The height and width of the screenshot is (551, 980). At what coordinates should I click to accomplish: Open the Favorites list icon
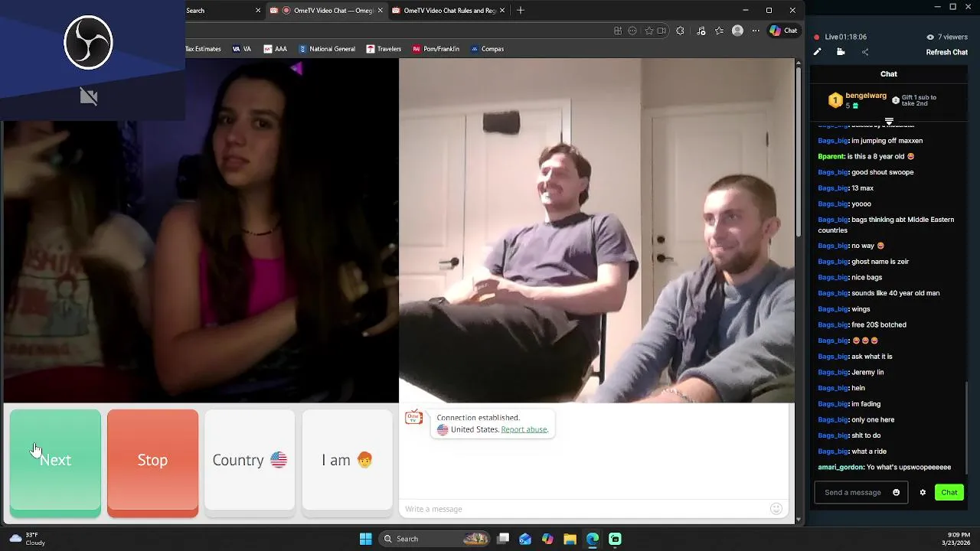pos(719,31)
